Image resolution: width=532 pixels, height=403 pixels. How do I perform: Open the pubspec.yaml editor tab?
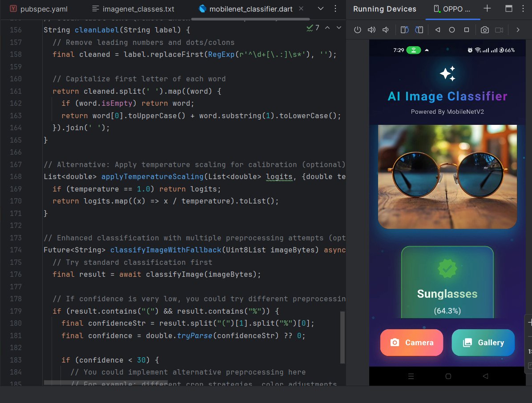click(x=38, y=9)
